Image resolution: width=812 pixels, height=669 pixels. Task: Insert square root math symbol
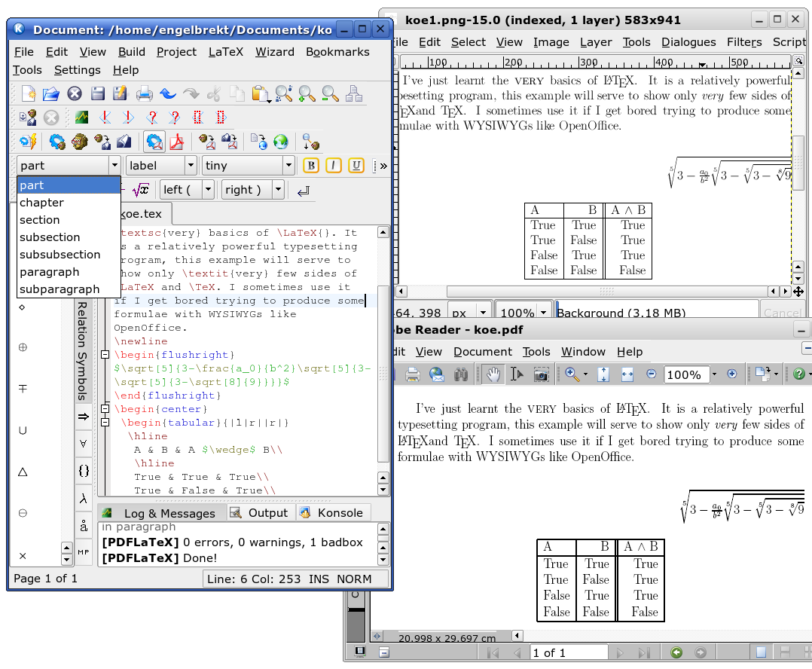coord(140,190)
